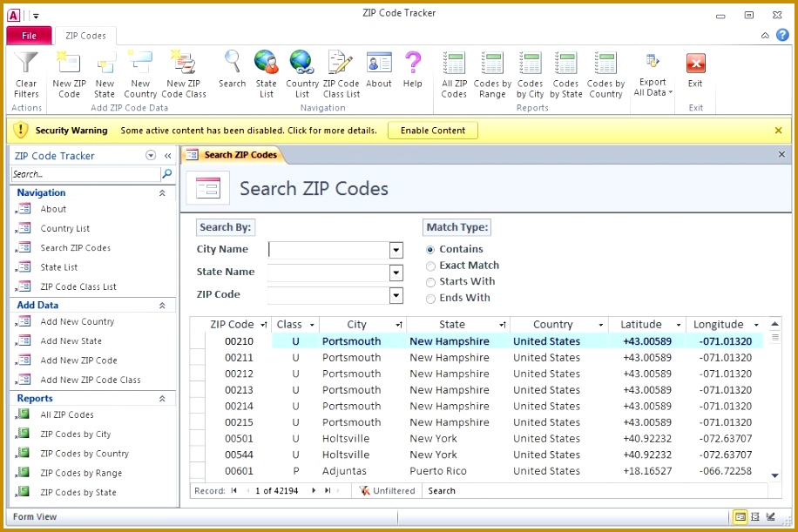Click the navigation pane Search field
Screen dimensions: 798x532
pos(85,174)
